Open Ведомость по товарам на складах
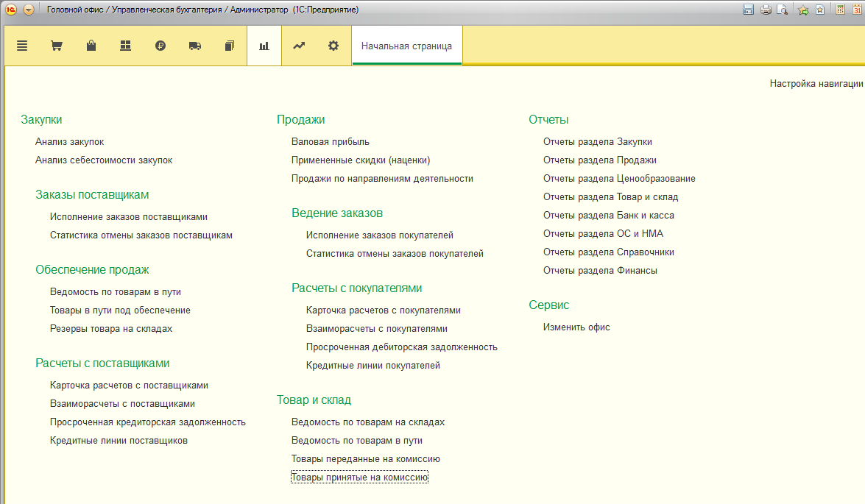The width and height of the screenshot is (865, 504). coord(368,422)
